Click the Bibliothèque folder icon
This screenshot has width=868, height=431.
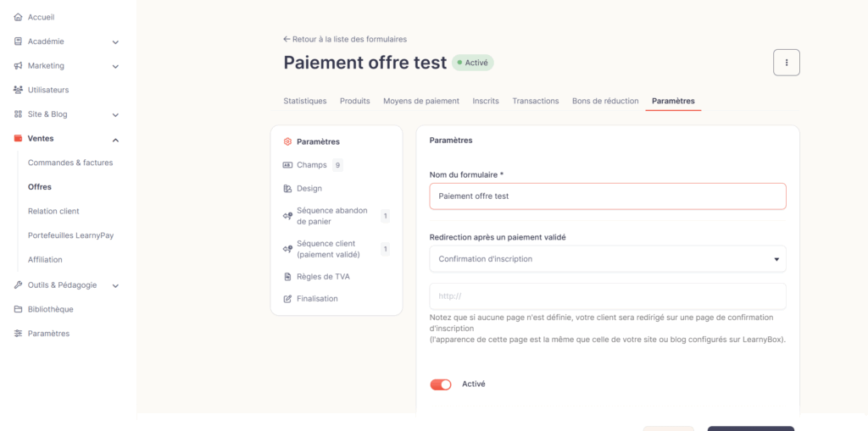(x=18, y=309)
